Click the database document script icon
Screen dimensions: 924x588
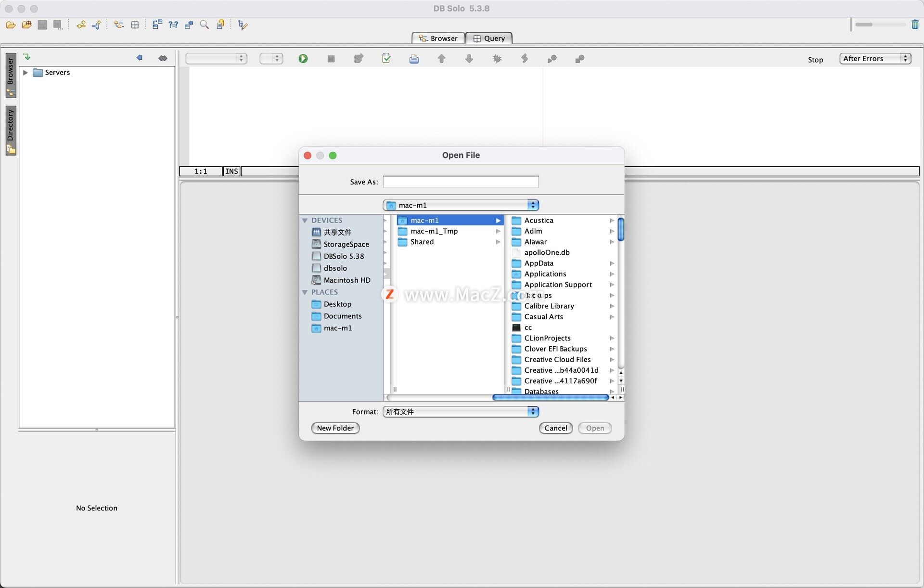click(220, 25)
